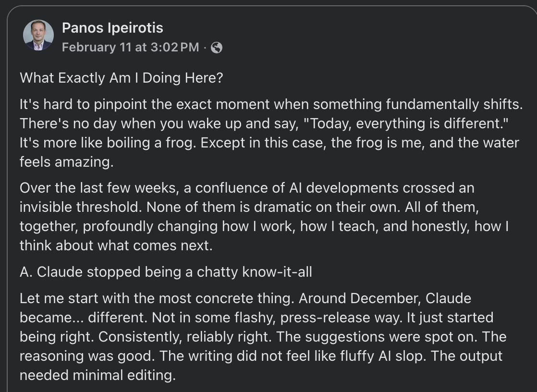Click the title "What Exactly Am I Doing Here?"

click(x=122, y=78)
